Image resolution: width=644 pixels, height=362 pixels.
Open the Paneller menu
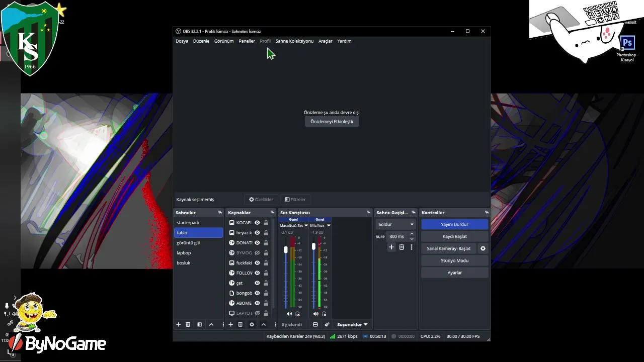coord(247,41)
